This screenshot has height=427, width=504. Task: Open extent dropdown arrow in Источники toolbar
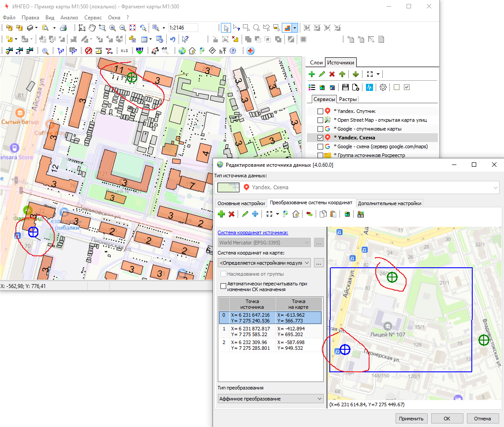(378, 74)
